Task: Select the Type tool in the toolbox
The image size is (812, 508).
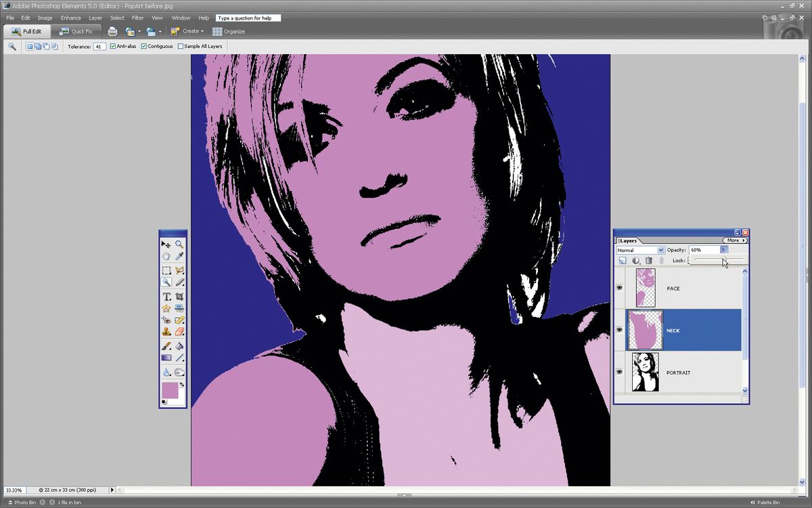Action: (167, 295)
